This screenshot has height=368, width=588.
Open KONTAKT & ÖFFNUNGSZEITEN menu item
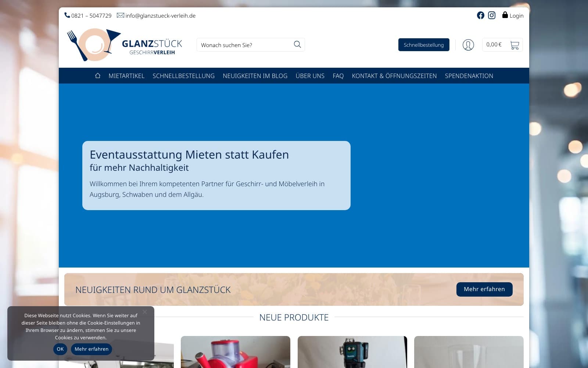tap(394, 76)
